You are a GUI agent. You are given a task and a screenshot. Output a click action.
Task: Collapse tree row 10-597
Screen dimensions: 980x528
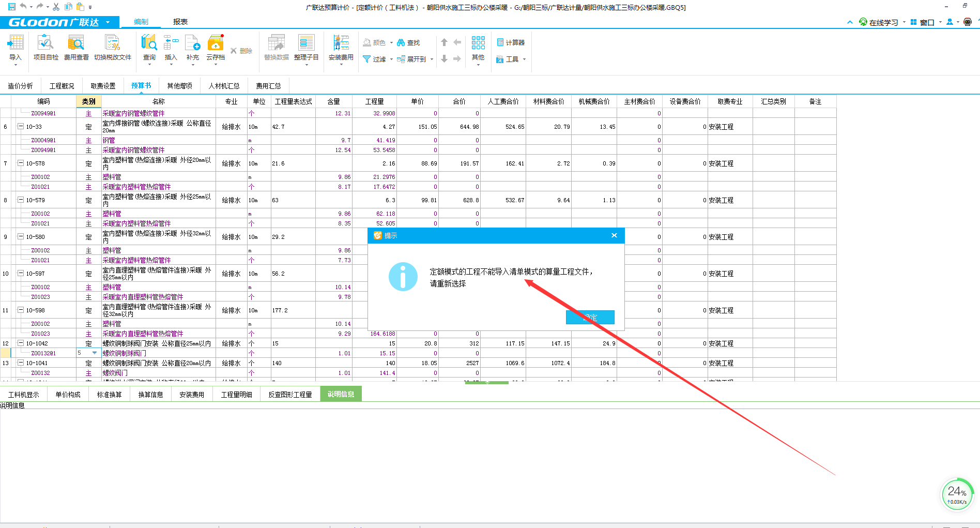click(21, 273)
